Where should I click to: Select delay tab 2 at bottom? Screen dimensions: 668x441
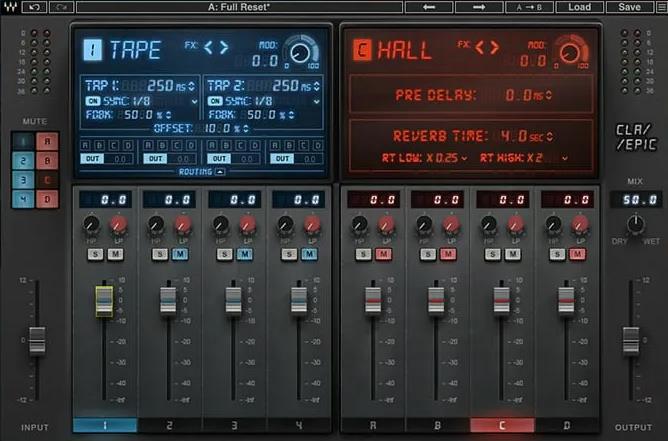coord(169,426)
